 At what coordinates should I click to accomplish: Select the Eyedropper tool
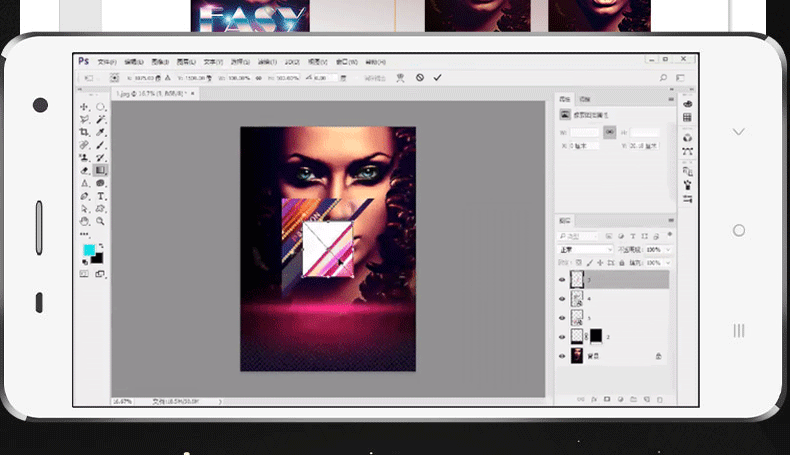[x=101, y=132]
